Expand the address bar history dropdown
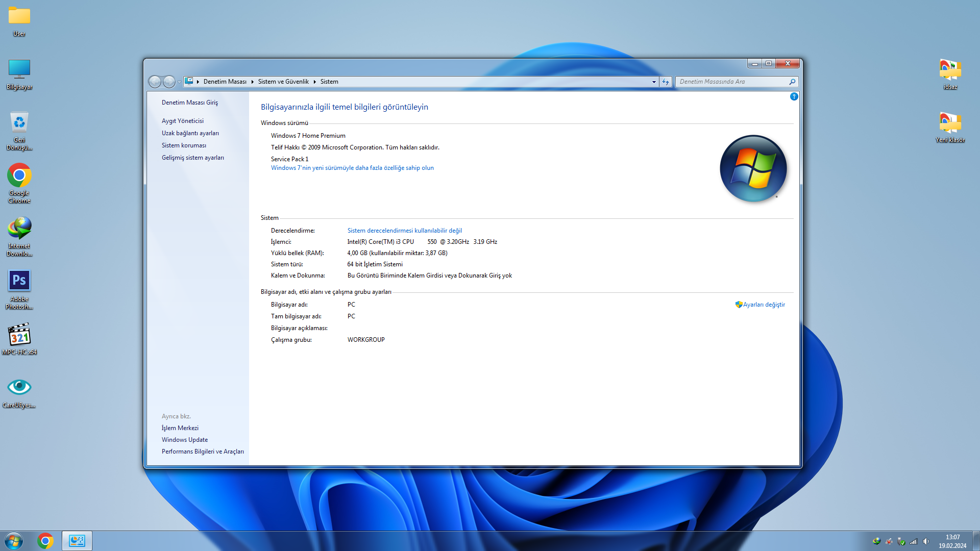Image resolution: width=980 pixels, height=551 pixels. point(654,82)
